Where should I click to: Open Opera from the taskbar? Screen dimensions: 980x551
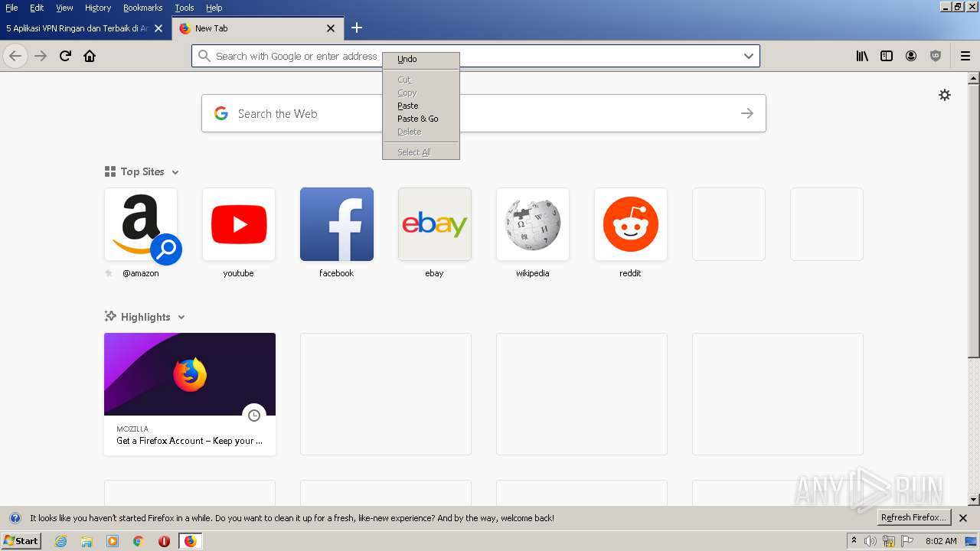(x=164, y=541)
